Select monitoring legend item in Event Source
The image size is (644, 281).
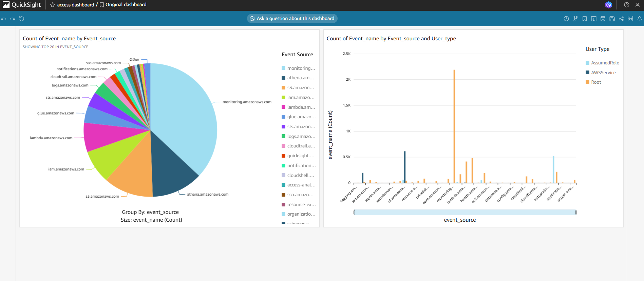coord(298,68)
